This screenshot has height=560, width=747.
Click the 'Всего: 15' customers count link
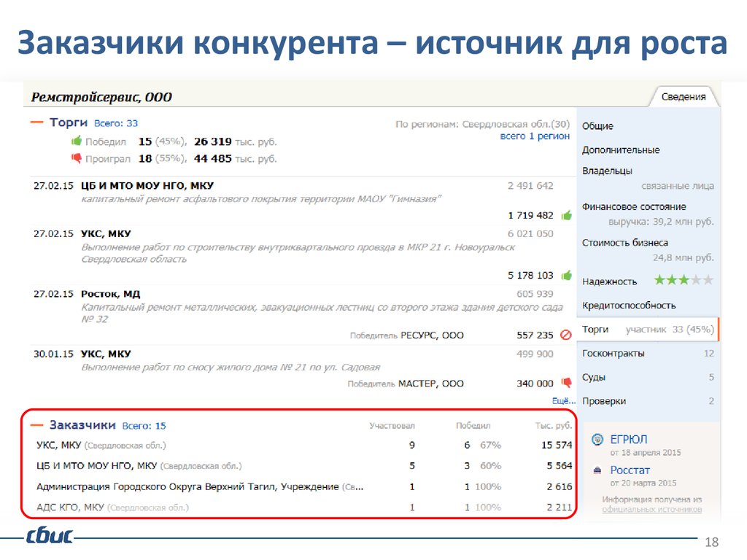144,425
